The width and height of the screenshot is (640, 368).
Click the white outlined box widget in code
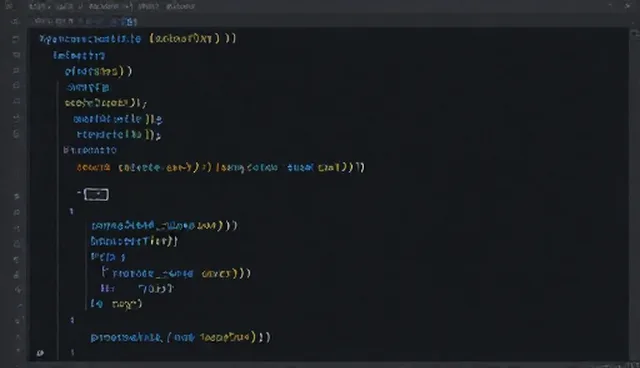[x=96, y=195]
